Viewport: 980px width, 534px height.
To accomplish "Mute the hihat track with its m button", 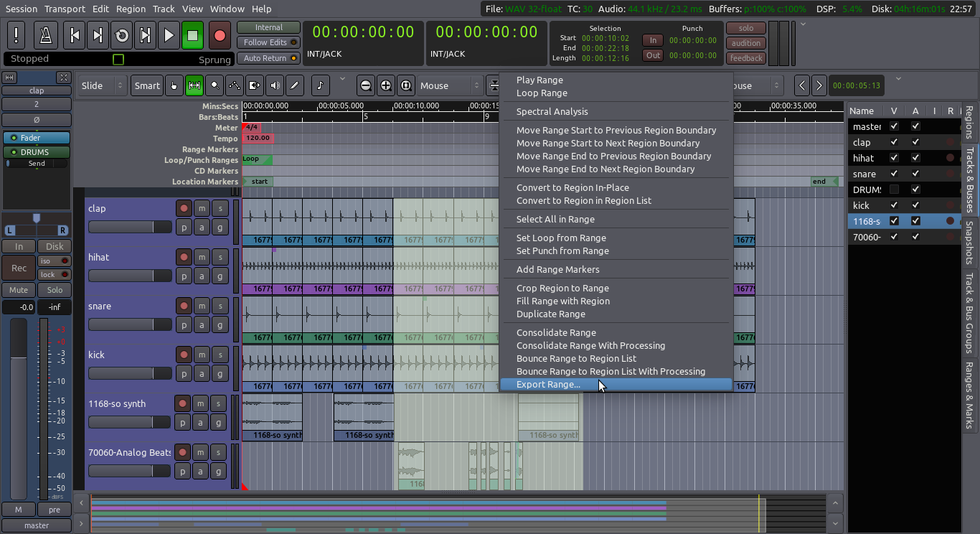I will pos(200,256).
